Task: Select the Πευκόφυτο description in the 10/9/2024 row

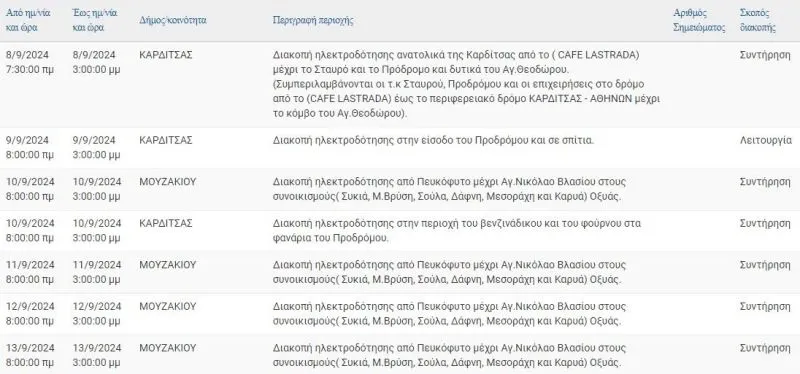Action: 449,189
